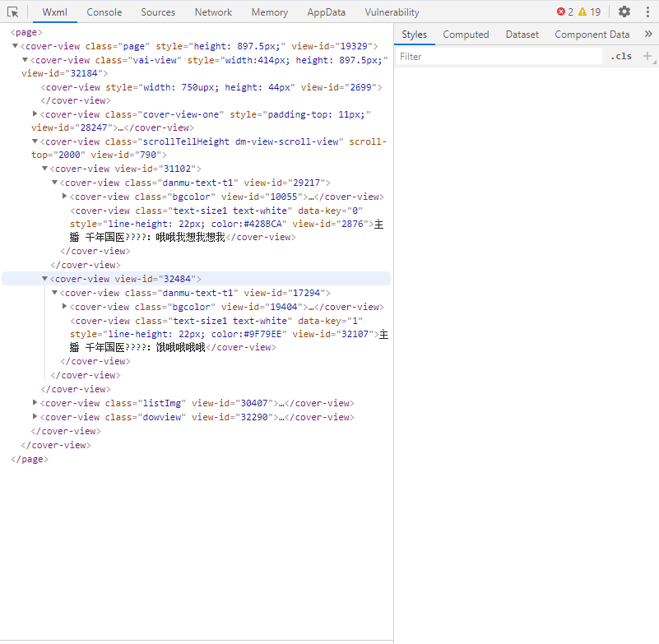Select the opening <page> tag
This screenshot has width=659, height=644.
(26, 32)
